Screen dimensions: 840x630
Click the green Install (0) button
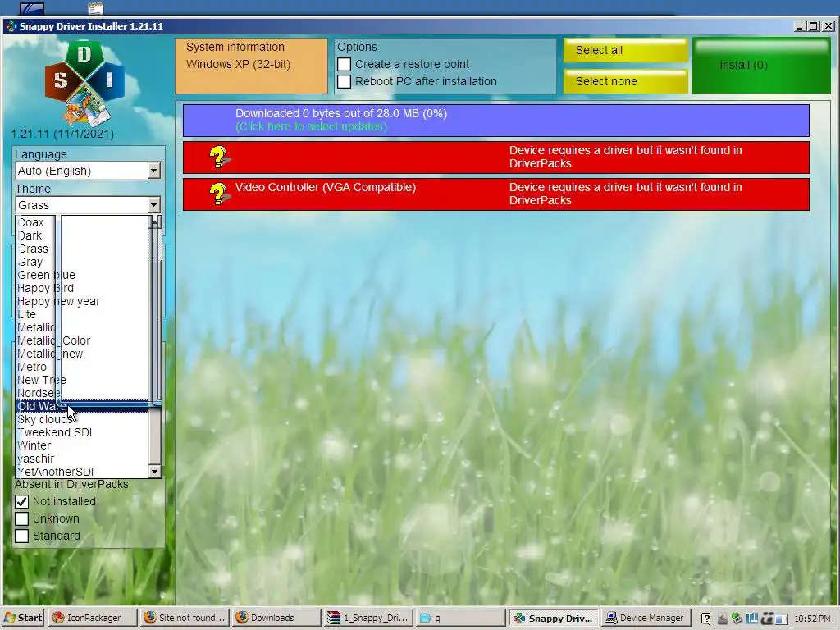(x=761, y=66)
